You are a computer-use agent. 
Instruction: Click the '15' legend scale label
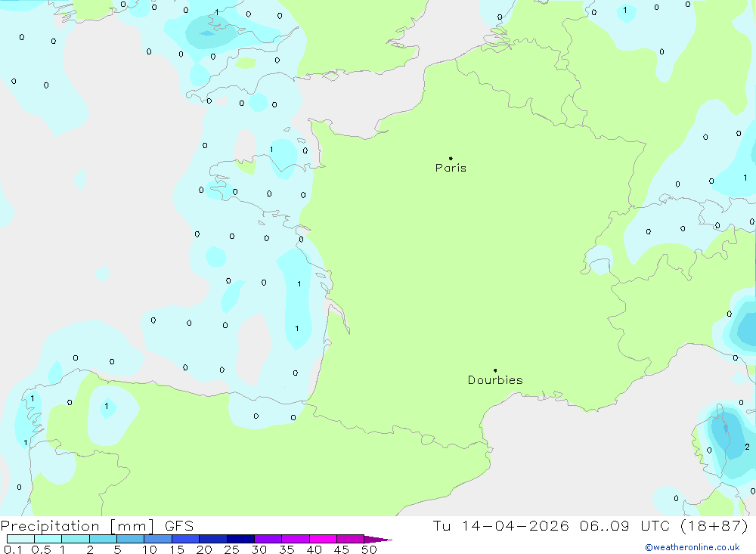pos(177,549)
